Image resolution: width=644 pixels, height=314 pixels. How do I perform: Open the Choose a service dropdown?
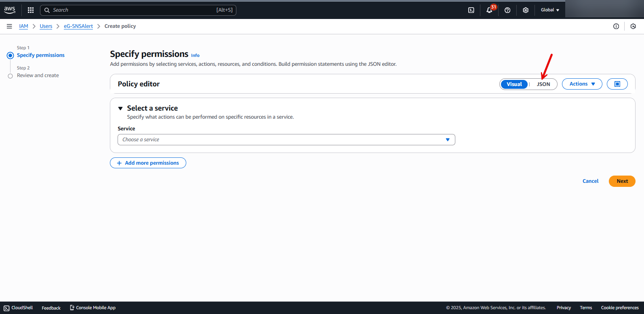point(286,140)
